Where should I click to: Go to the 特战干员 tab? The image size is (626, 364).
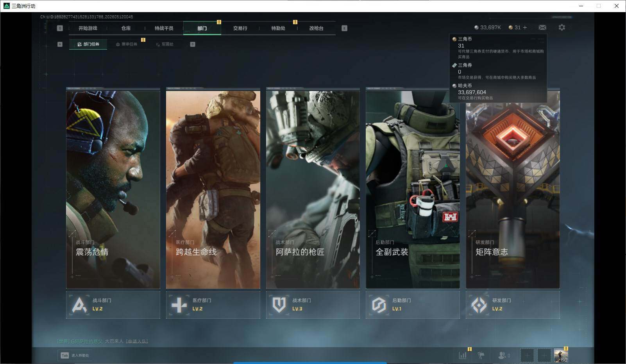(164, 28)
